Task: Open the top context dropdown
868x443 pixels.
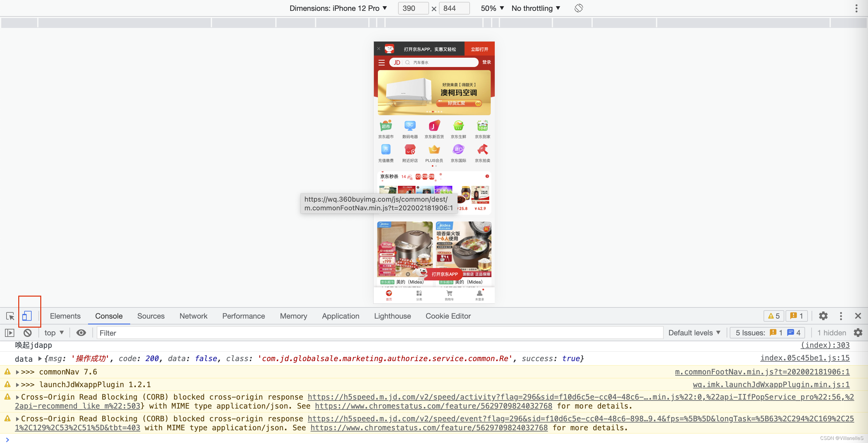Action: pyautogui.click(x=54, y=333)
